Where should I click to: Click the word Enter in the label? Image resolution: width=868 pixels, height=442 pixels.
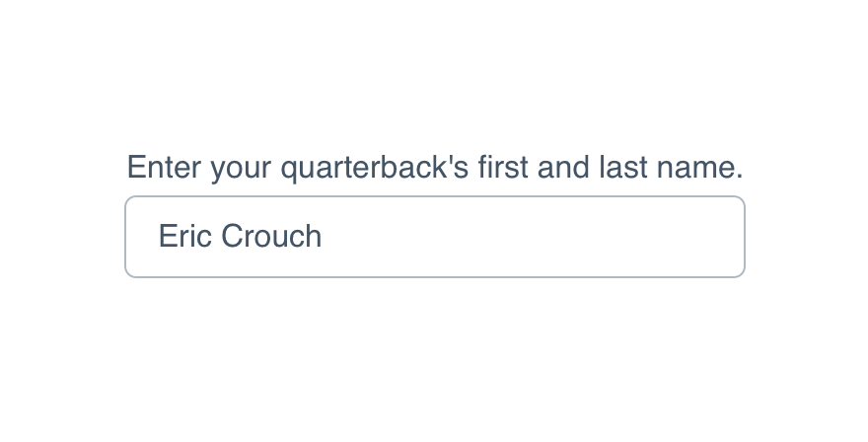(x=164, y=168)
